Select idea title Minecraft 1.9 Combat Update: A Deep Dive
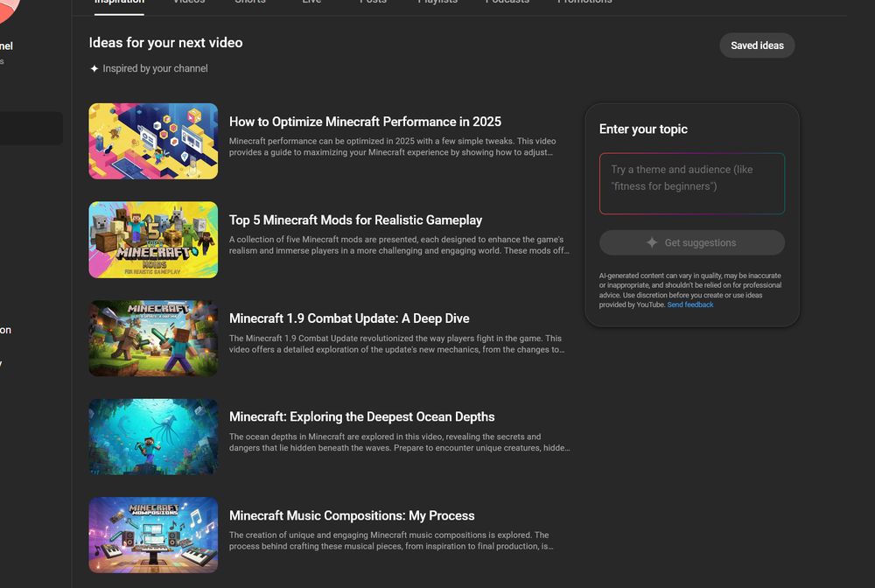 349,318
